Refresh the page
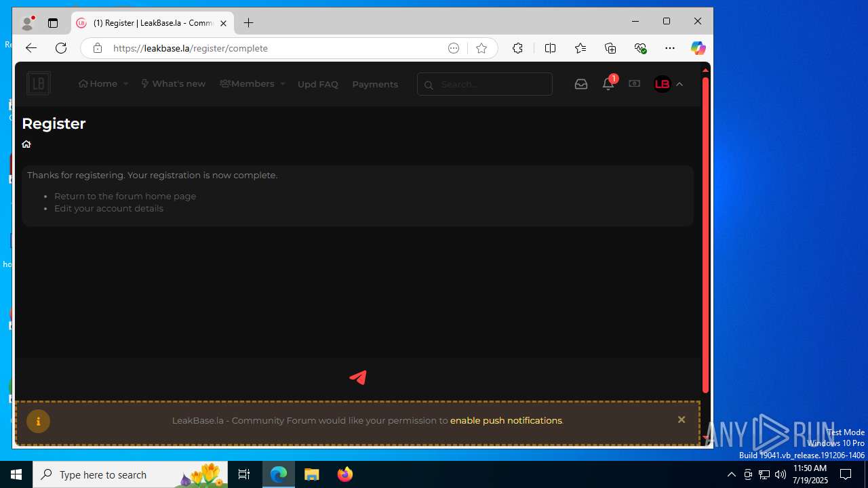Screen dimensions: 868x488 click(61, 48)
